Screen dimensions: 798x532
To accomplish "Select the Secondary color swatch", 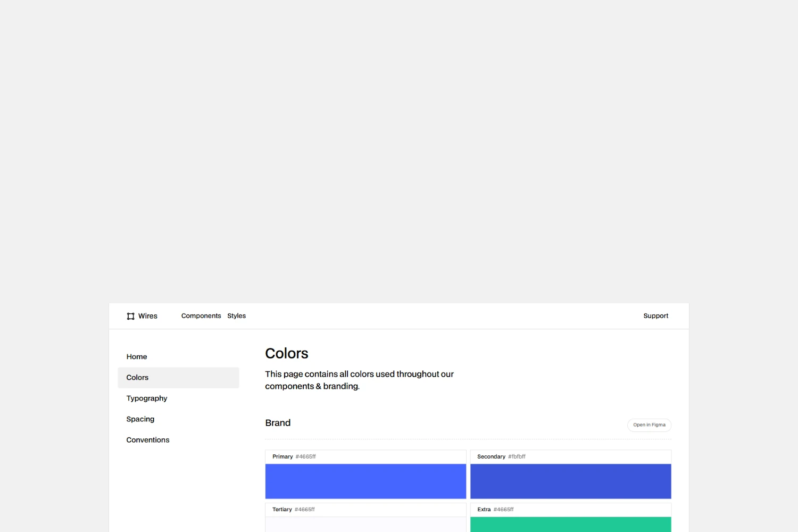I will [x=570, y=481].
